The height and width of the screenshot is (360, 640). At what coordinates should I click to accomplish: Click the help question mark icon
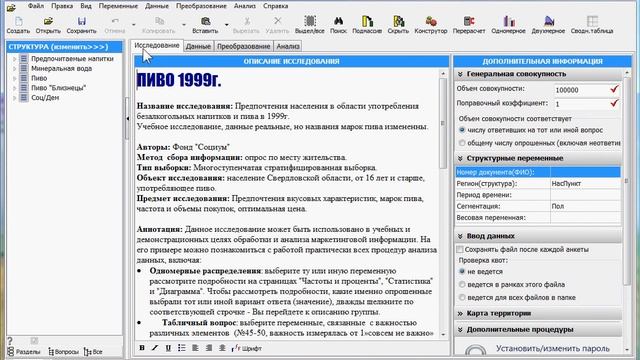click(x=10, y=340)
